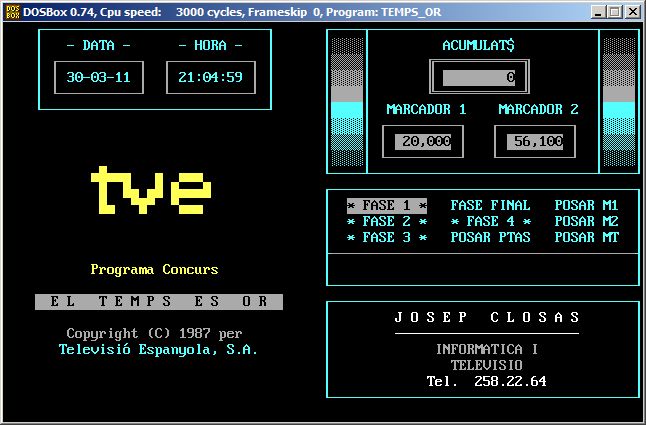The height and width of the screenshot is (425, 646).
Task: Choose the POSAR M2 option
Action: (586, 221)
